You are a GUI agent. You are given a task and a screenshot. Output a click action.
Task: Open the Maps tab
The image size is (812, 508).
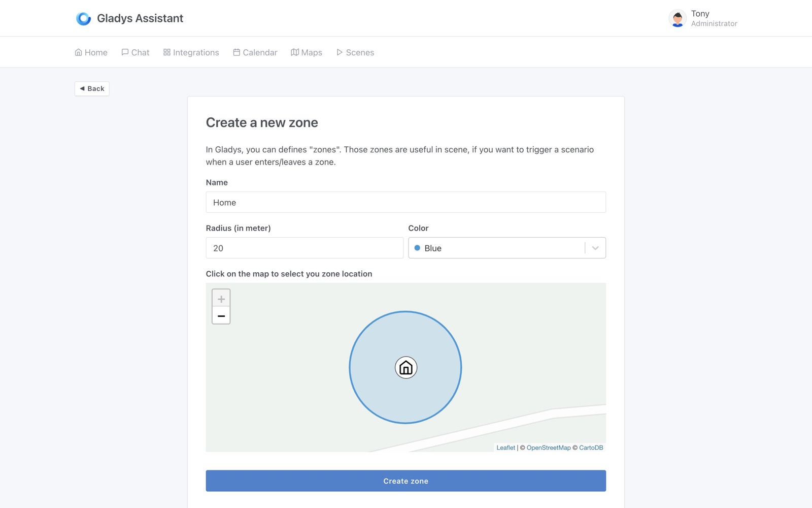[307, 52]
